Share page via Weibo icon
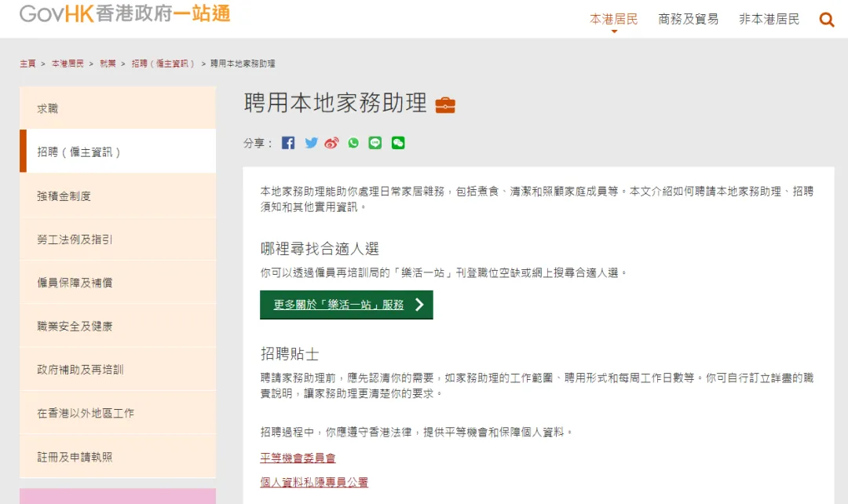848x504 pixels. click(332, 143)
